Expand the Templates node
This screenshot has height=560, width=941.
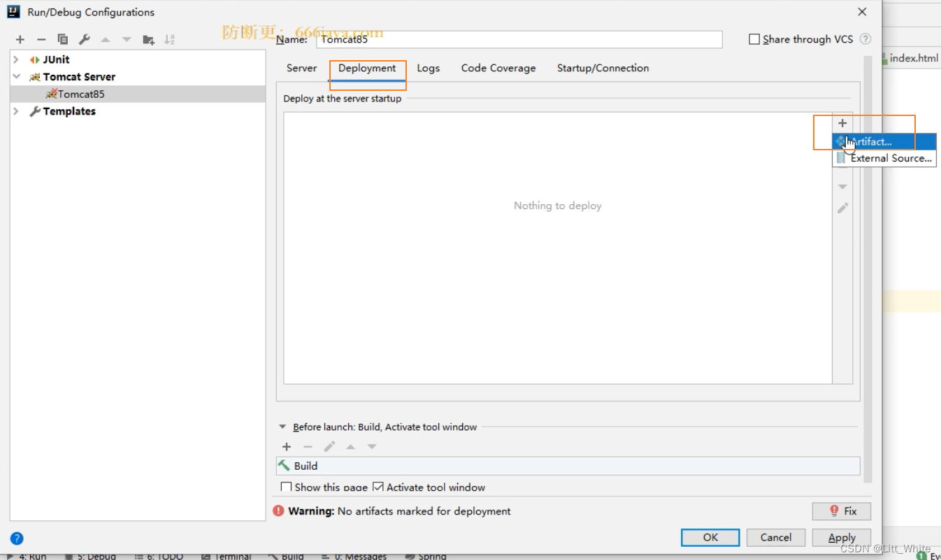point(16,111)
